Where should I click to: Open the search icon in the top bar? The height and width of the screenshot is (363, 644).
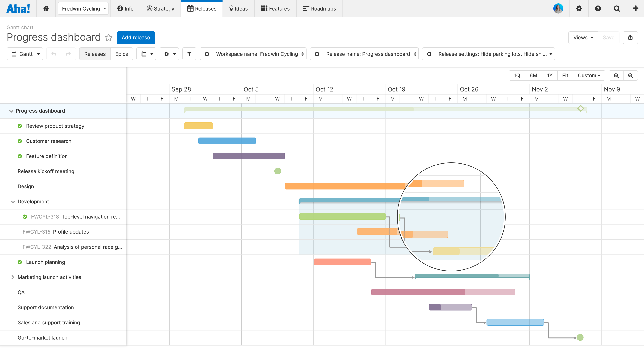click(616, 8)
